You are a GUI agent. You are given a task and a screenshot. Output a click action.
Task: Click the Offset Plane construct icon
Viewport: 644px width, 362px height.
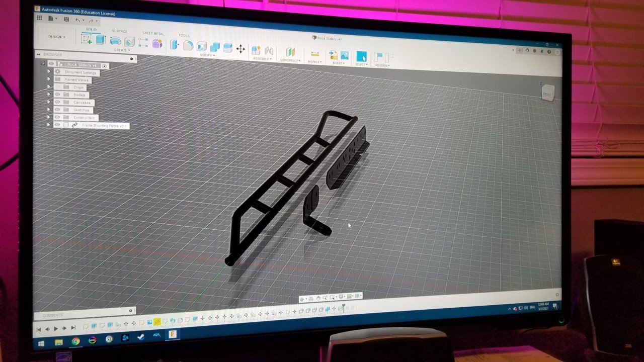click(x=290, y=52)
